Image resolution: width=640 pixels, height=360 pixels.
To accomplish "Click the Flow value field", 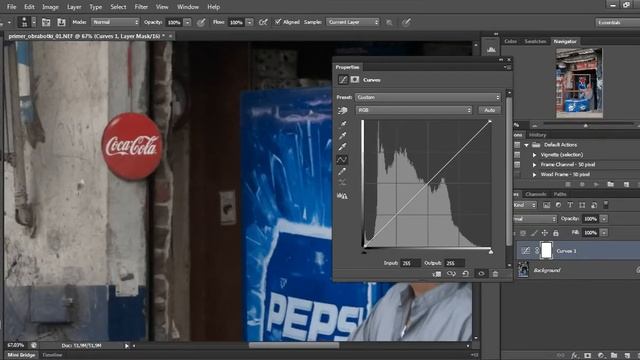I will 236,22.
